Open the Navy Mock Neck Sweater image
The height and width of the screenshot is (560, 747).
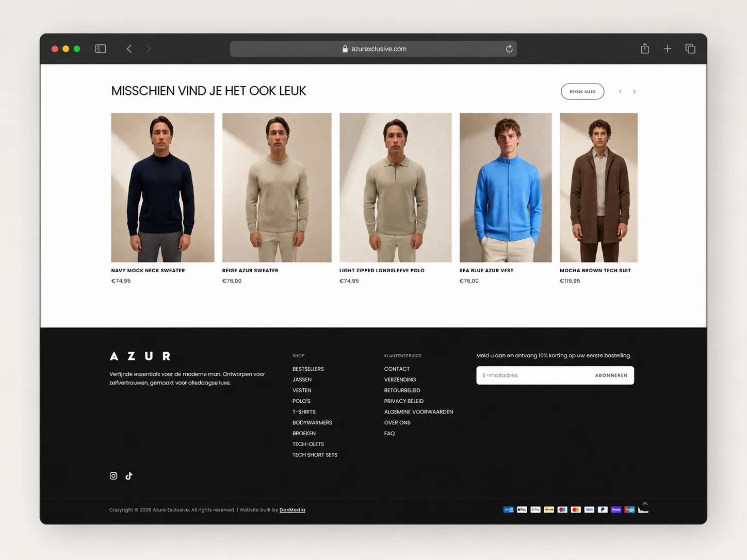(x=163, y=188)
